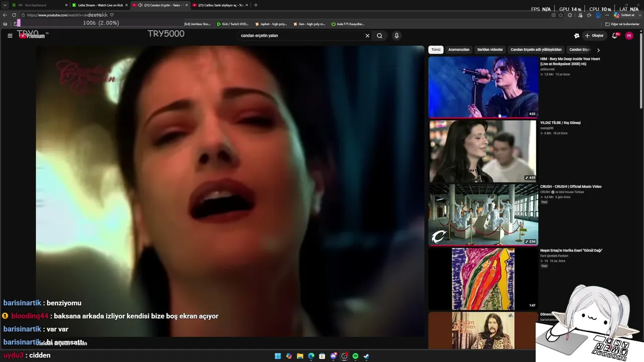
Task: Open the YILDIZ TİLBE / Kış Güneşi title
Action: pos(560,123)
